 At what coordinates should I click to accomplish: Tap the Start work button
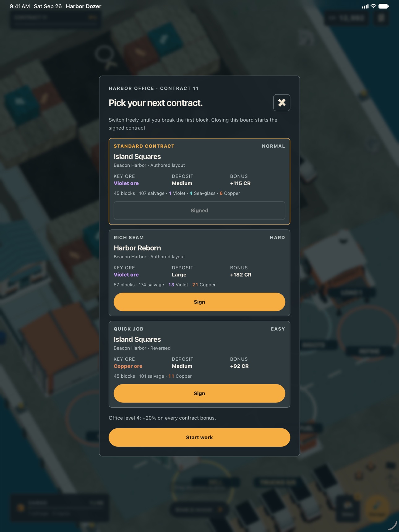[199, 437]
